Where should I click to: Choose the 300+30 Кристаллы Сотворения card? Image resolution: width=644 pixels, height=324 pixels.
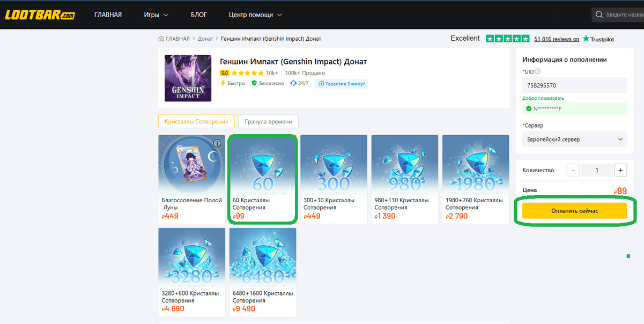pyautogui.click(x=334, y=179)
